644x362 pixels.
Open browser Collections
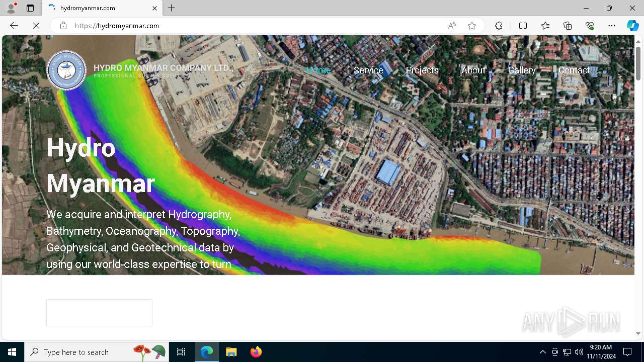568,26
